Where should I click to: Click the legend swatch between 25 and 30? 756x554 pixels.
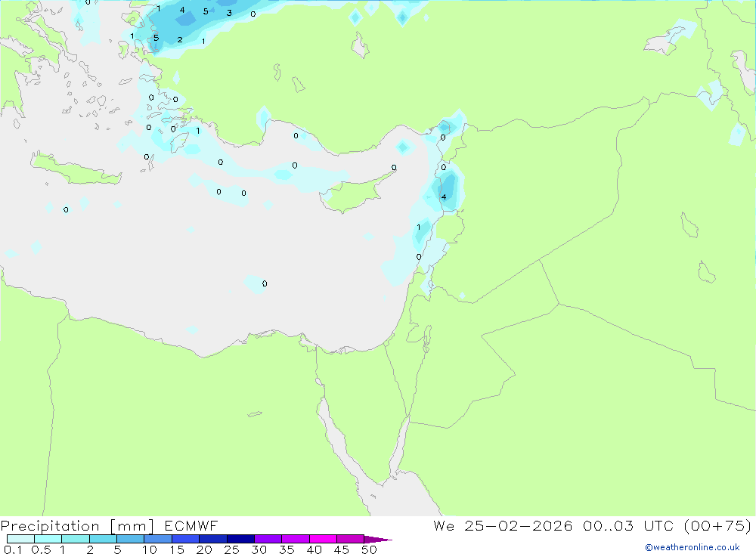tap(240, 539)
